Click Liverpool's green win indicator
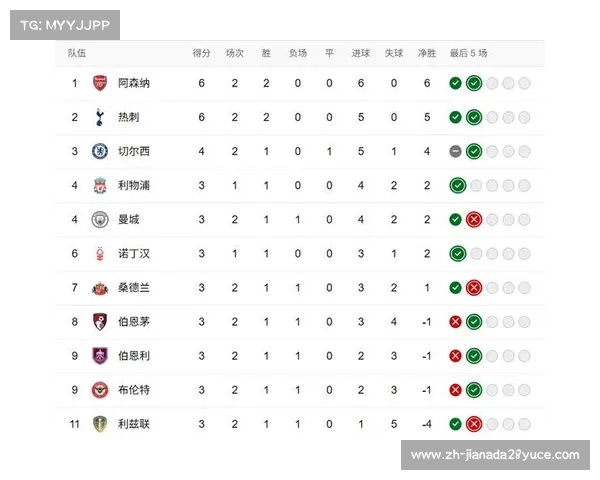600x480 pixels. 457,185
